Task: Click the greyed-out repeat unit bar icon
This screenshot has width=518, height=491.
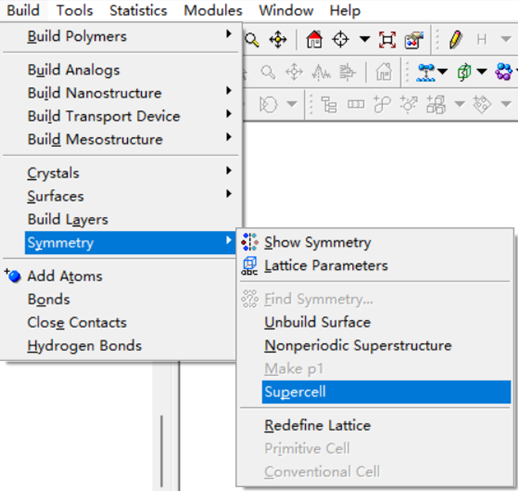Action: click(356, 105)
